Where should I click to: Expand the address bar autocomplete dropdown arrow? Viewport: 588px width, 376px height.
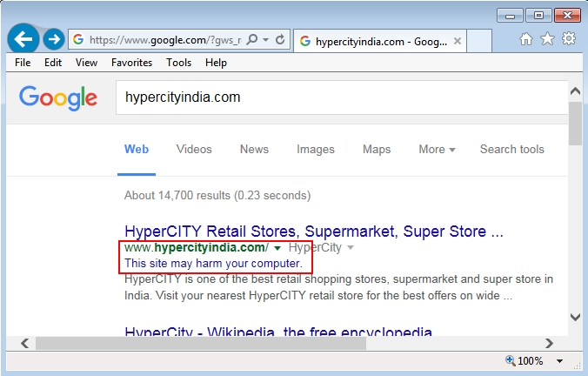coord(266,39)
